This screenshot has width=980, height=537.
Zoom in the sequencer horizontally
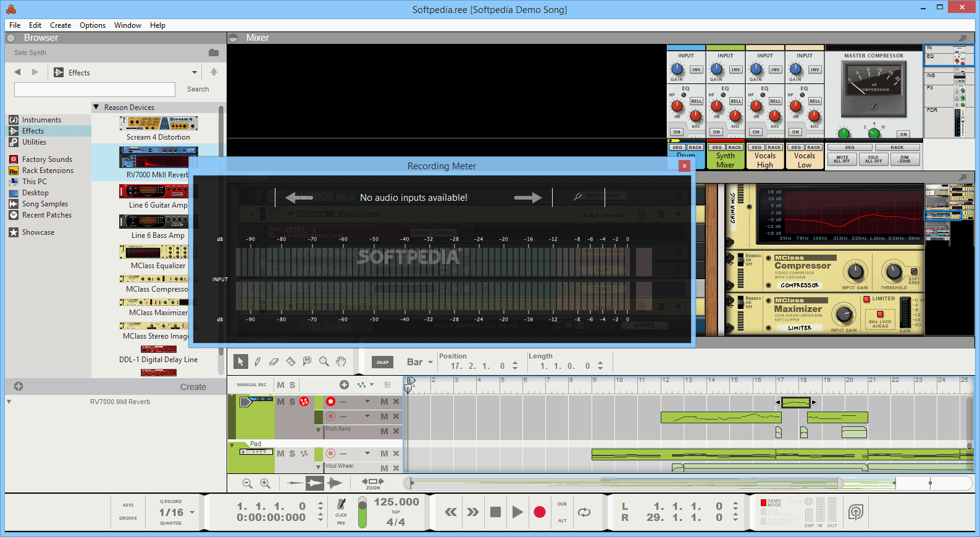coord(265,483)
